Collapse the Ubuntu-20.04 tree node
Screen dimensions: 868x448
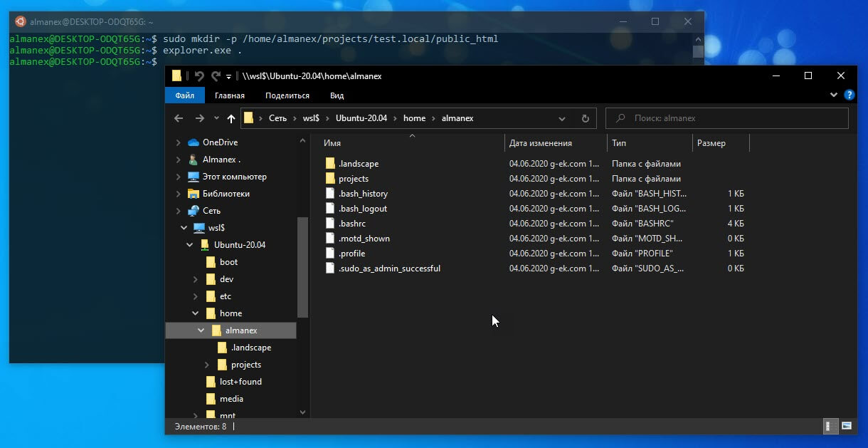[190, 245]
